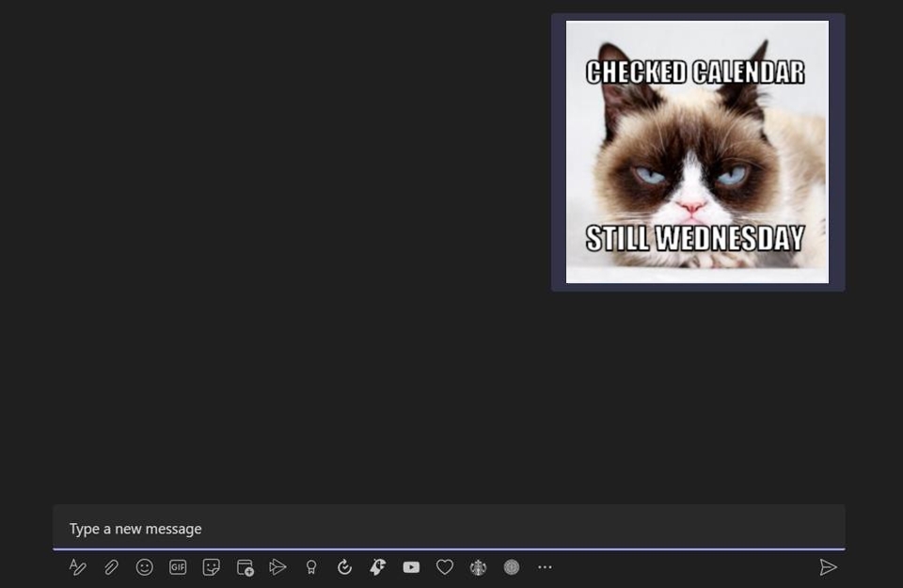Attach a file with the paperclip icon
903x588 pixels.
[111, 567]
